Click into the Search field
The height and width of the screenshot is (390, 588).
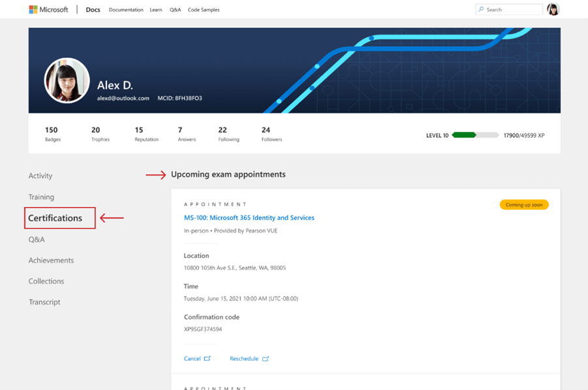509,9
